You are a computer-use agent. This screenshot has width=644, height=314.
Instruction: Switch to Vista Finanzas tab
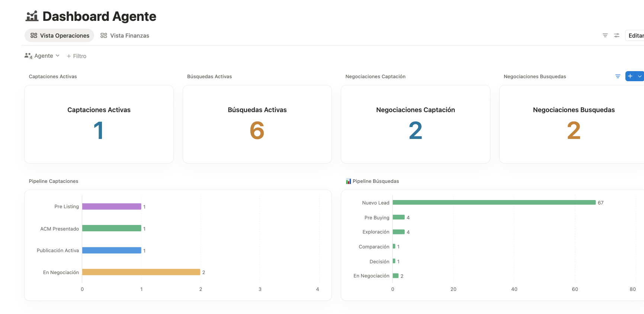tap(125, 35)
